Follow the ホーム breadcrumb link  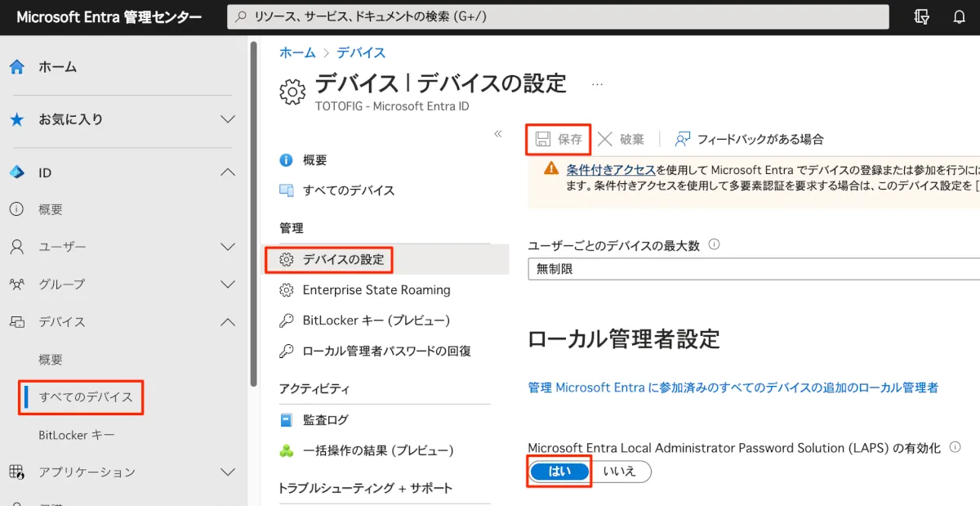click(x=297, y=52)
